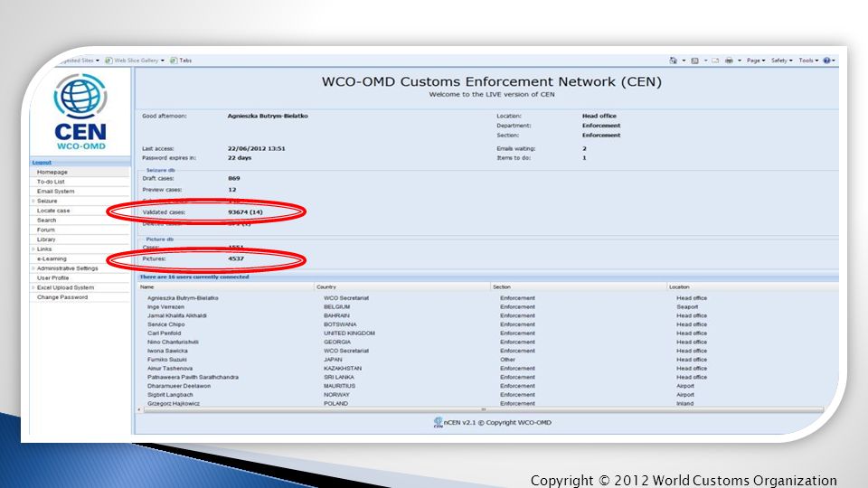Click the Tabs favorites bar link
This screenshot has height=488, width=868.
[185, 61]
